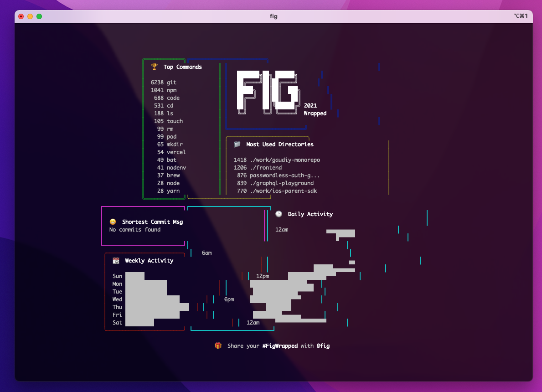Click the clock icon beside Daily Activity
Image resolution: width=542 pixels, height=392 pixels.
[x=279, y=214]
